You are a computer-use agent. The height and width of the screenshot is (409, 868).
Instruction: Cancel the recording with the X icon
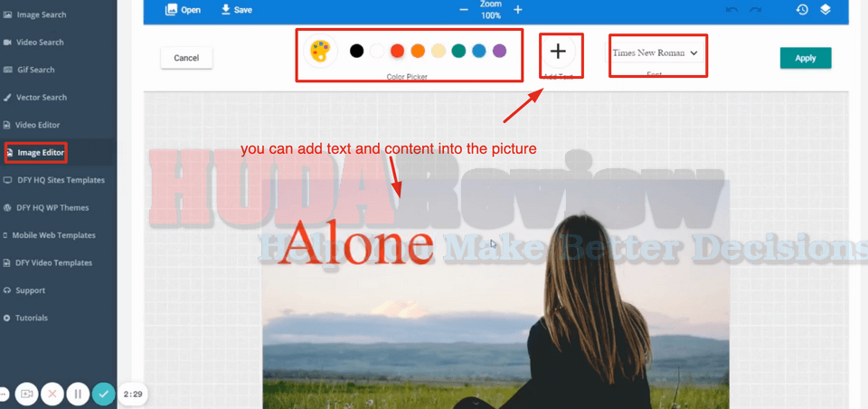[x=52, y=394]
